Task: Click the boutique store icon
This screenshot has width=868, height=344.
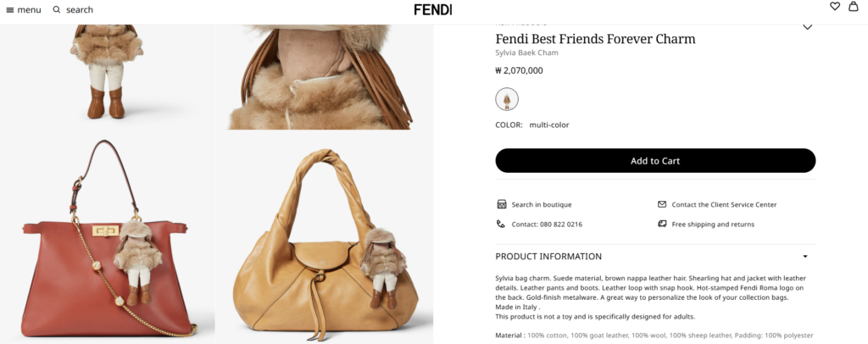Action: pyautogui.click(x=501, y=204)
